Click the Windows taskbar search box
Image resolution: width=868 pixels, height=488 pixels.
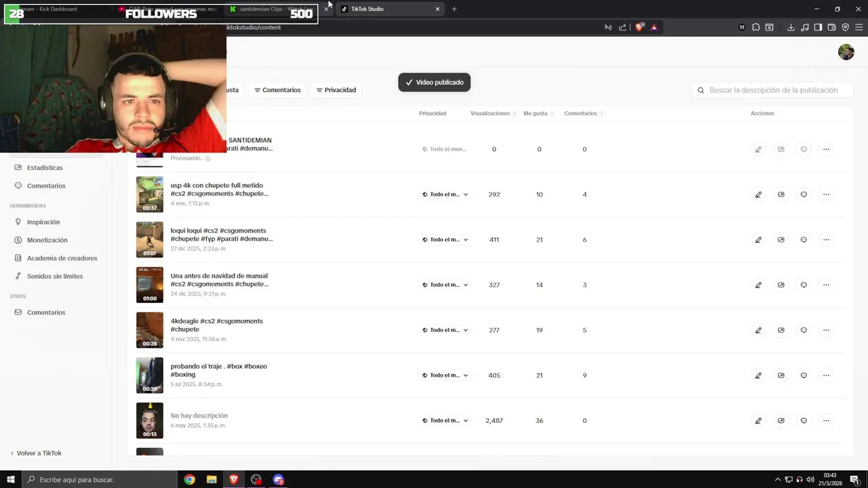point(100,479)
